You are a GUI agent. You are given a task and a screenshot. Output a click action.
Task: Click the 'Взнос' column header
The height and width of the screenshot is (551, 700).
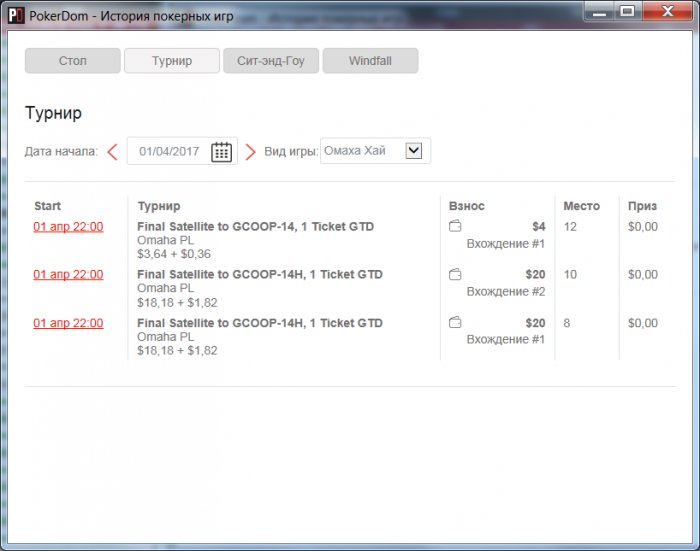[467, 206]
